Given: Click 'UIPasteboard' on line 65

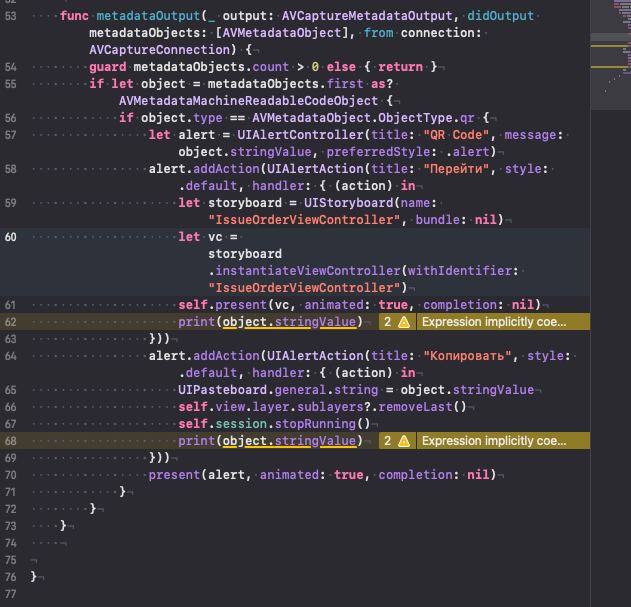Looking at the screenshot, I should 223,390.
